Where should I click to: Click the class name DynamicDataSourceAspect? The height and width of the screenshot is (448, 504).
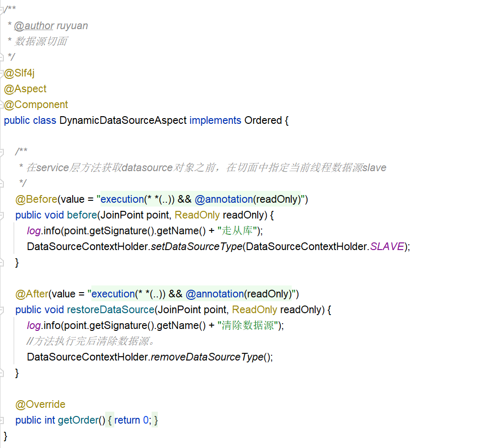click(x=123, y=120)
